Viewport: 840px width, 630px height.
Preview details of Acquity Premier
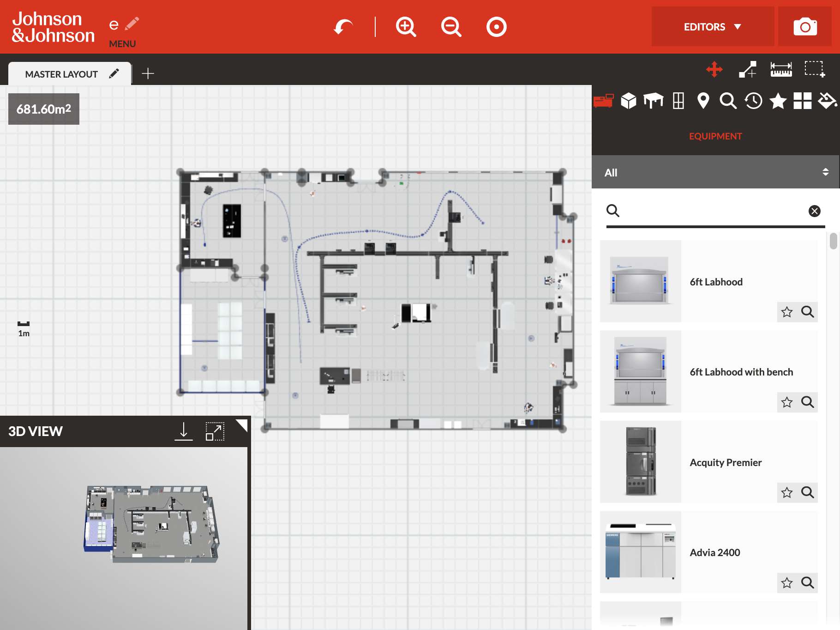pyautogui.click(x=808, y=493)
